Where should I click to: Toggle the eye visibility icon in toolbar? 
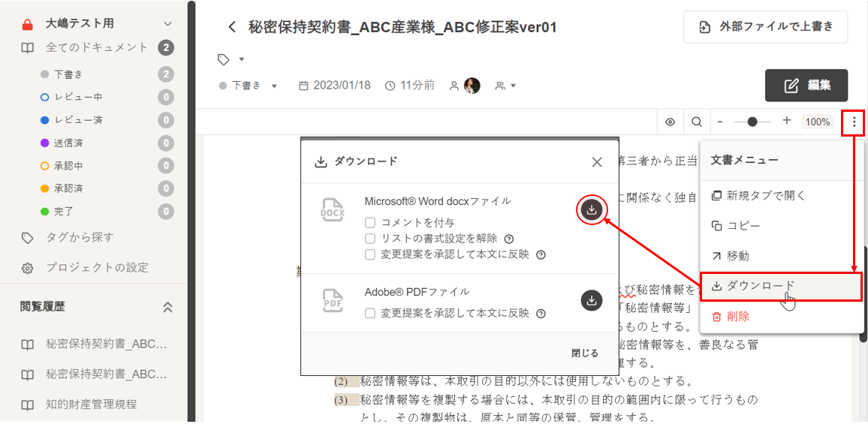click(x=670, y=122)
